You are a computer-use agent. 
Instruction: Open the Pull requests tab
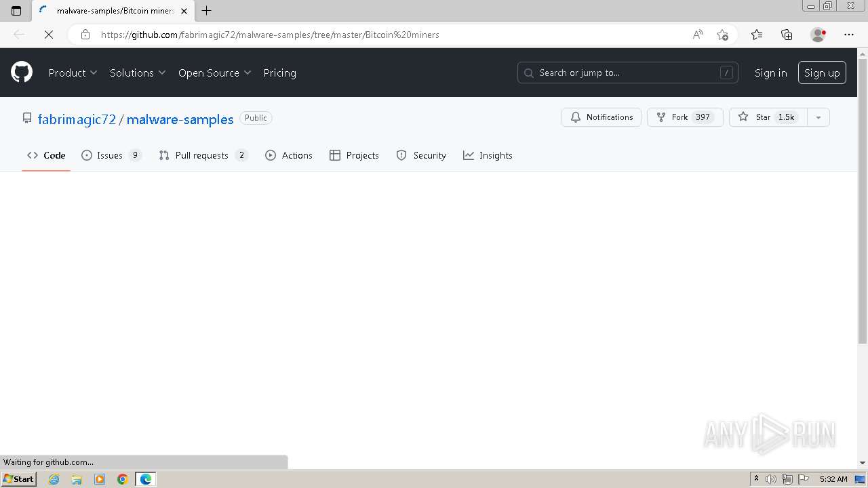pos(203,155)
